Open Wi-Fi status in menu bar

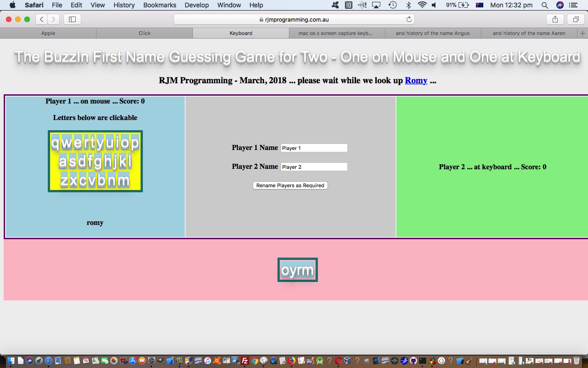point(422,5)
